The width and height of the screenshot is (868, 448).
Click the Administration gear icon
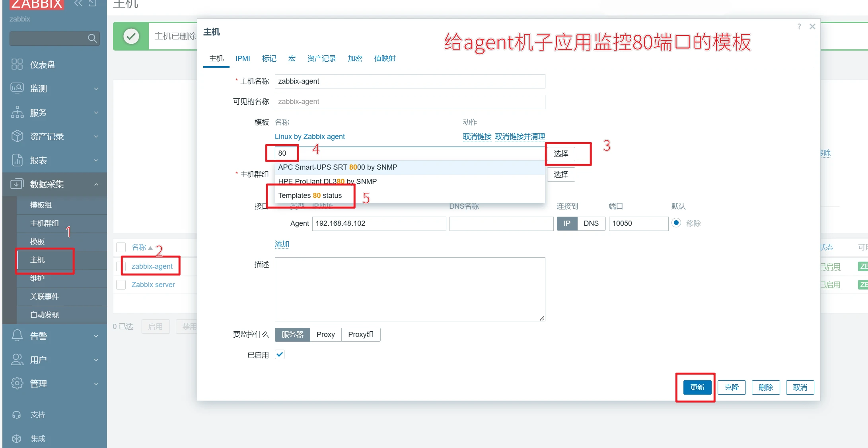point(17,383)
